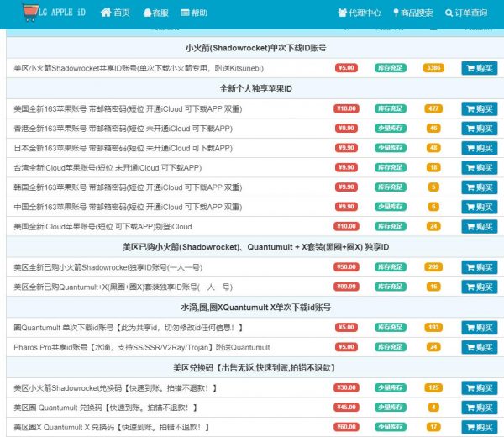Image resolution: width=504 pixels, height=437 pixels.
Task: Click product name 香港全新163苹果账号
Action: tap(123, 129)
